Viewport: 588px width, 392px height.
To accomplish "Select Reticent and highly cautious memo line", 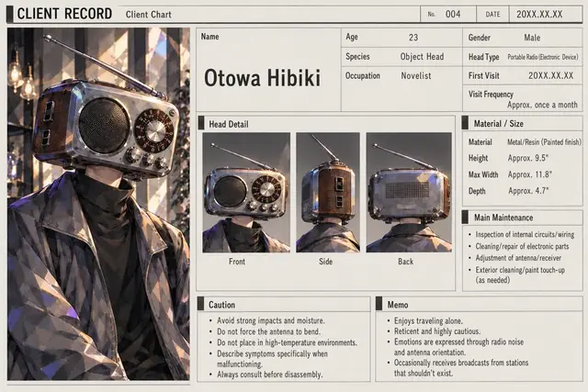I will 437,331.
